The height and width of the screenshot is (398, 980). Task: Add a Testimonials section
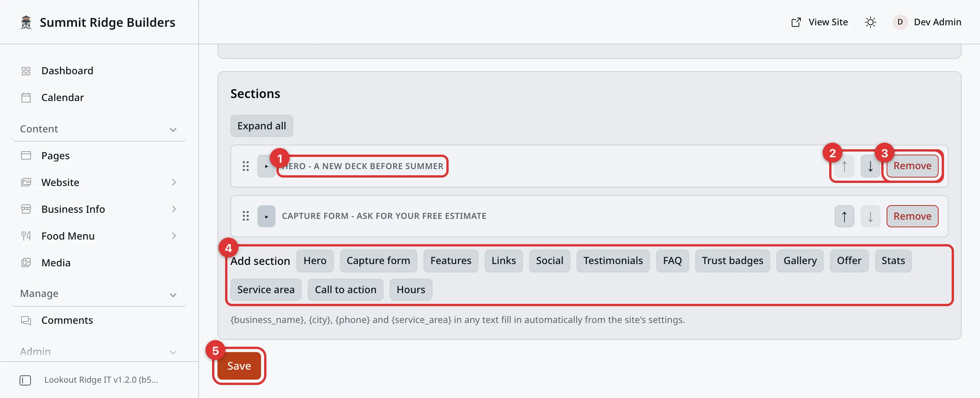(x=613, y=261)
